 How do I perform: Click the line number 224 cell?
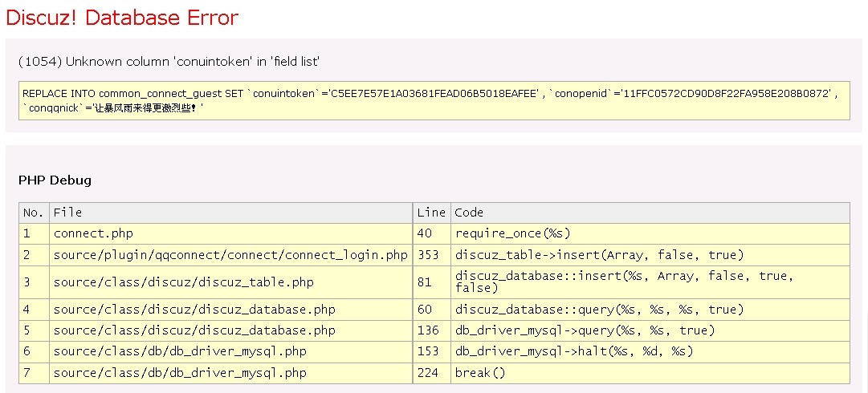(x=428, y=373)
